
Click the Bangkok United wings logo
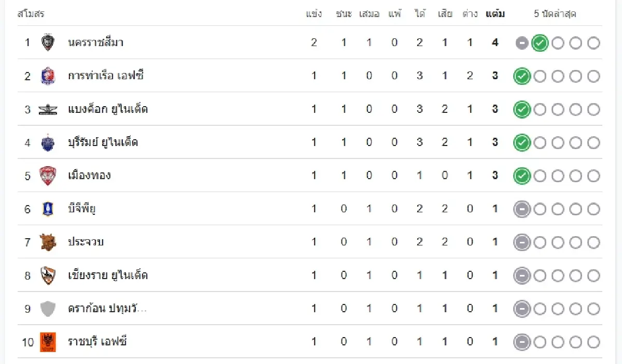(48, 109)
